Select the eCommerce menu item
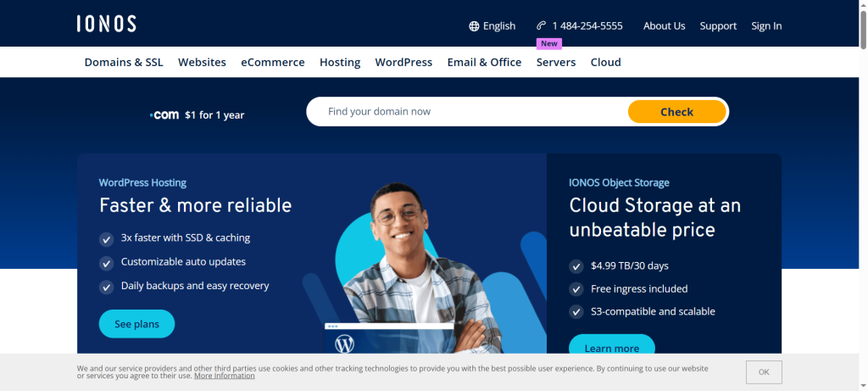Image resolution: width=868 pixels, height=391 pixels. click(273, 62)
